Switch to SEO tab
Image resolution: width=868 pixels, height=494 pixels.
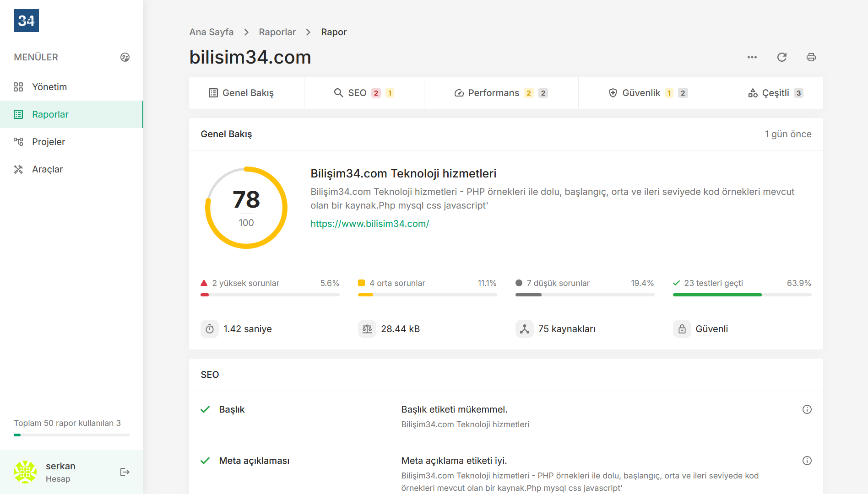coord(364,93)
